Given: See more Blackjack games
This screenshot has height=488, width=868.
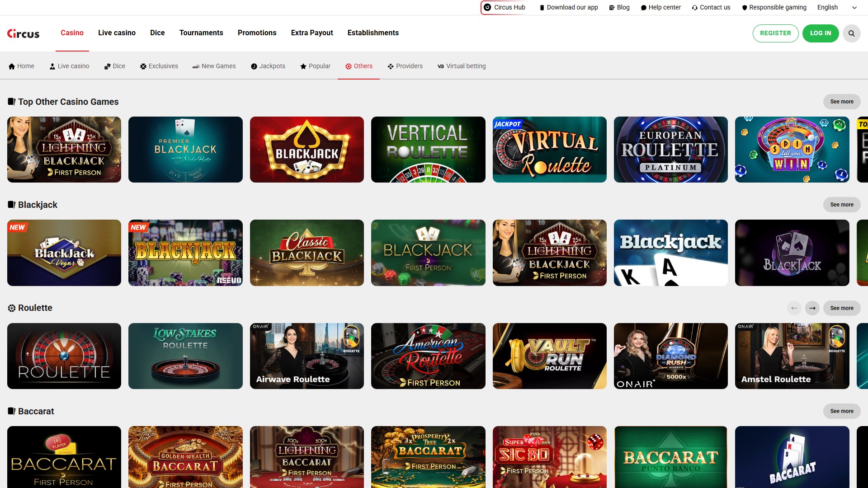Looking at the screenshot, I should (x=842, y=205).
